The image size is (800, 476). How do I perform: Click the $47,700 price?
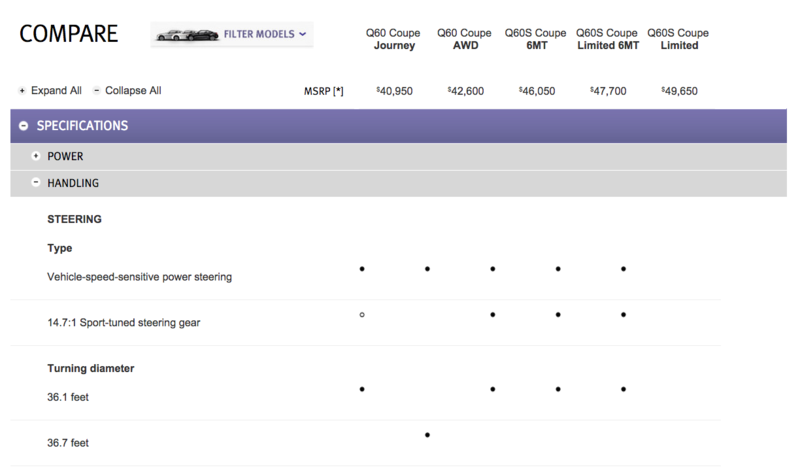click(608, 91)
